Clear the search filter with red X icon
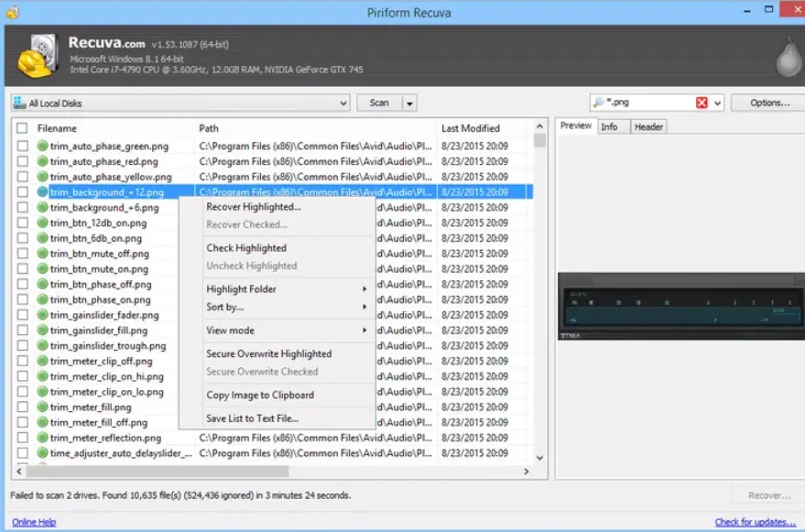The width and height of the screenshot is (805, 532). 702,103
